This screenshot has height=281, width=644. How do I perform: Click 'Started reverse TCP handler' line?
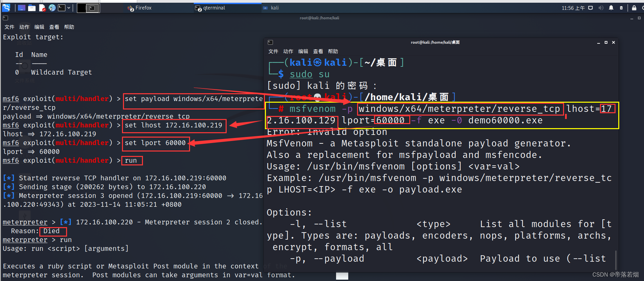(x=115, y=178)
